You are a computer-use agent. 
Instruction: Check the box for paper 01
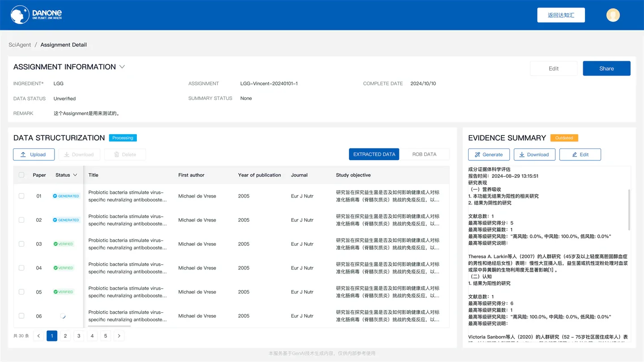pos(21,196)
